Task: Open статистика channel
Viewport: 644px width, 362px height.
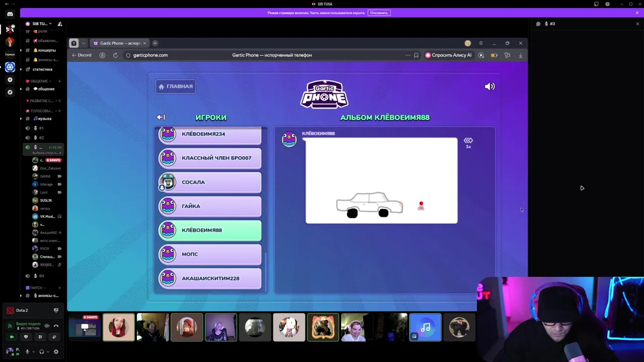Action: pos(43,69)
